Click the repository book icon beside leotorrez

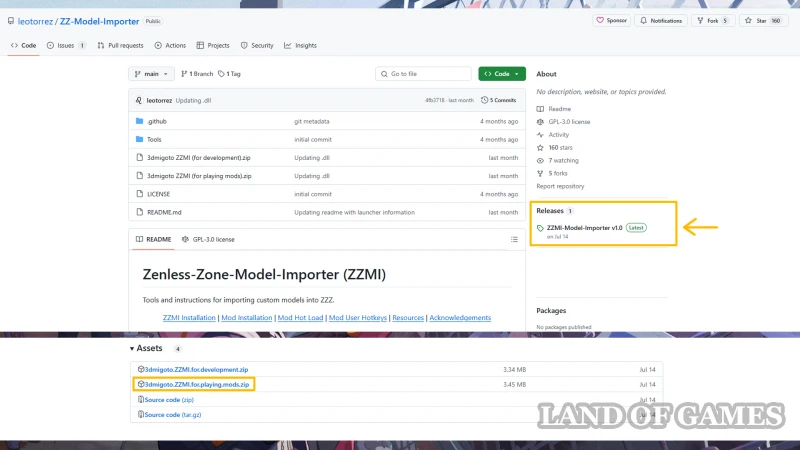(11, 21)
